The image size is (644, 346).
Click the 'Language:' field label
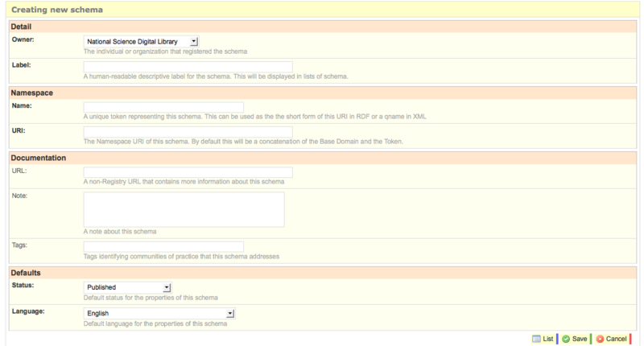click(28, 311)
